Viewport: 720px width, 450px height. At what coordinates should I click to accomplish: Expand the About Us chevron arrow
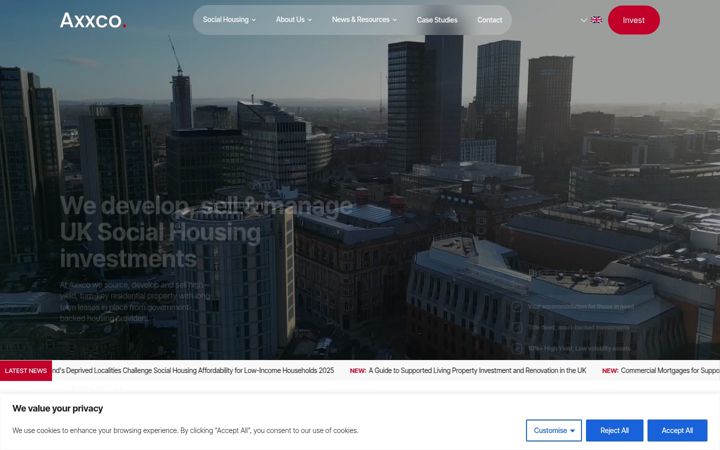(x=309, y=20)
